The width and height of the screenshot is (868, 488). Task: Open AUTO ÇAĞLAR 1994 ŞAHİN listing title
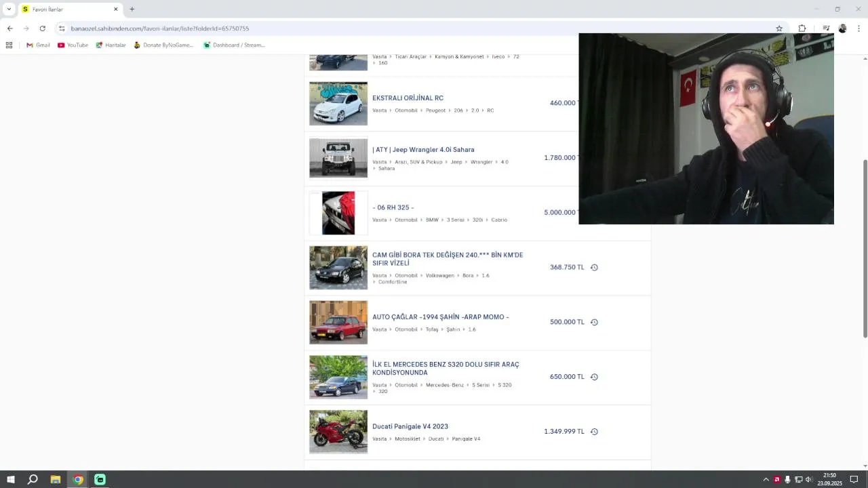[x=440, y=317]
